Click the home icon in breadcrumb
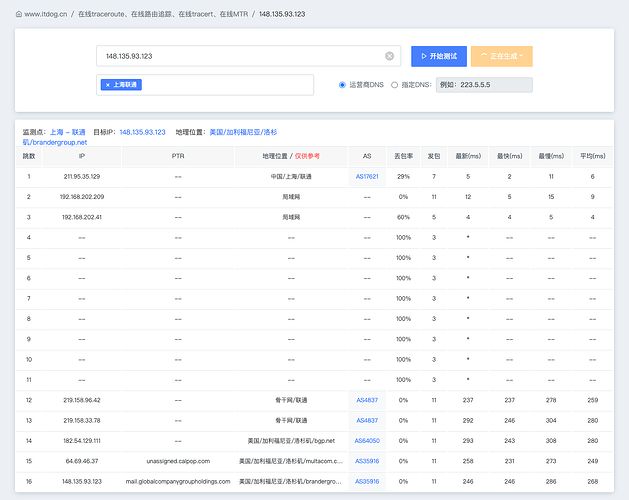 pos(18,14)
